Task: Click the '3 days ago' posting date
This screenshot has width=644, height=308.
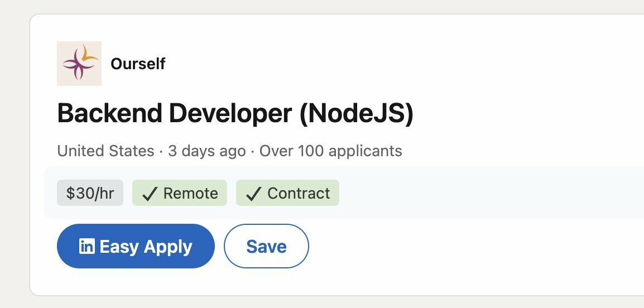Action: (x=206, y=151)
